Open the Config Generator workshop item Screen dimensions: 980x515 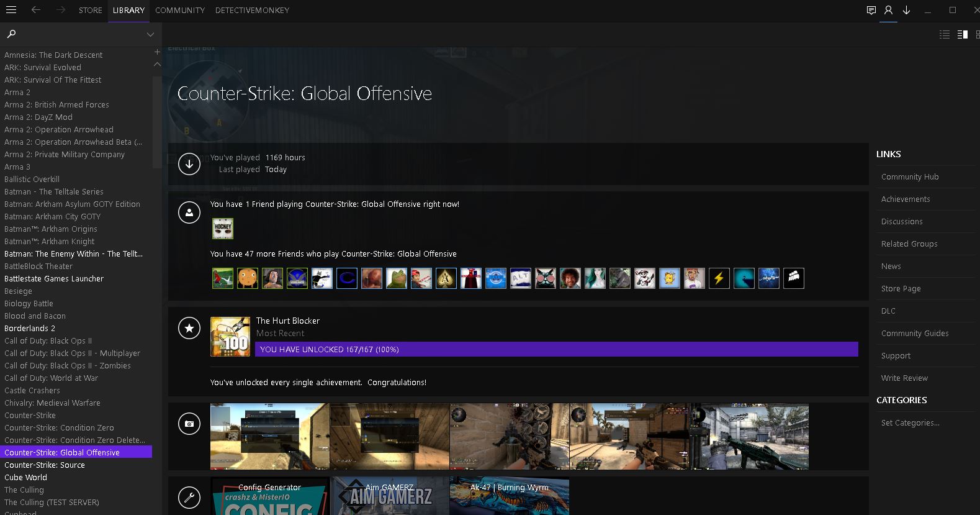tap(270, 496)
